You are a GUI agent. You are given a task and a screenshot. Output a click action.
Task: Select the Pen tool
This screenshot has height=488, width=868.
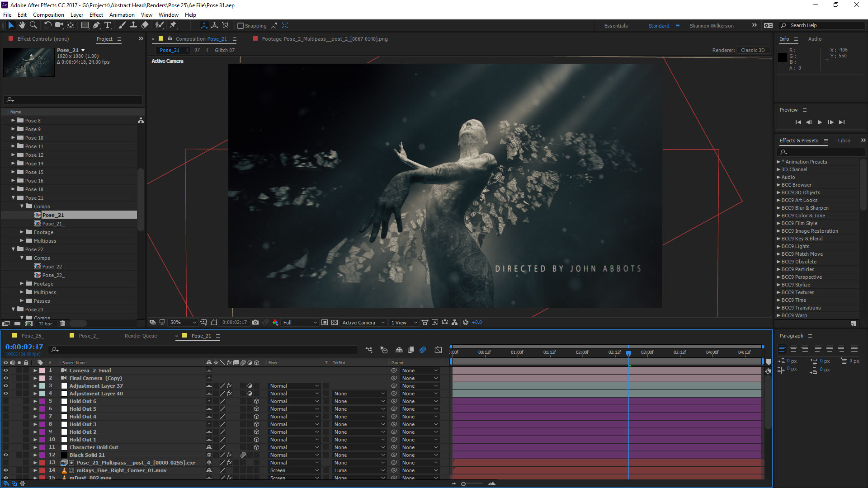click(x=96, y=25)
